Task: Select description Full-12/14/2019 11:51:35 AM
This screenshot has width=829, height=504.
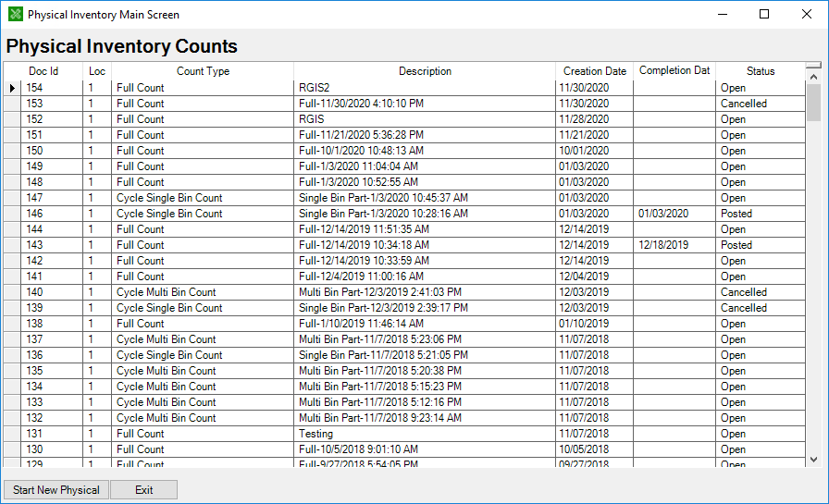Action: tap(425, 229)
